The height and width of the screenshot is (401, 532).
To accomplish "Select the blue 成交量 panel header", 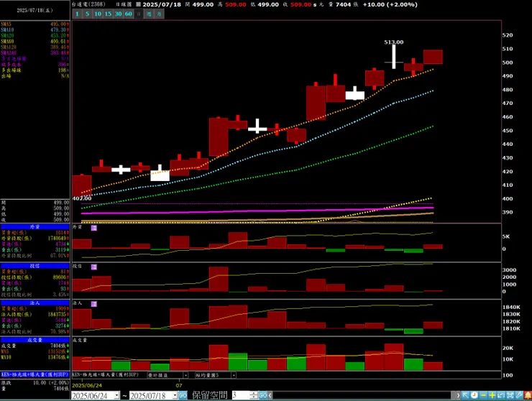I will click(35, 340).
